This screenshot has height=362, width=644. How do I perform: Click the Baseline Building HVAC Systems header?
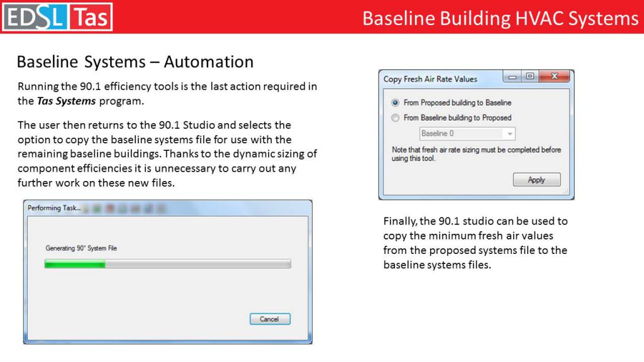500,18
